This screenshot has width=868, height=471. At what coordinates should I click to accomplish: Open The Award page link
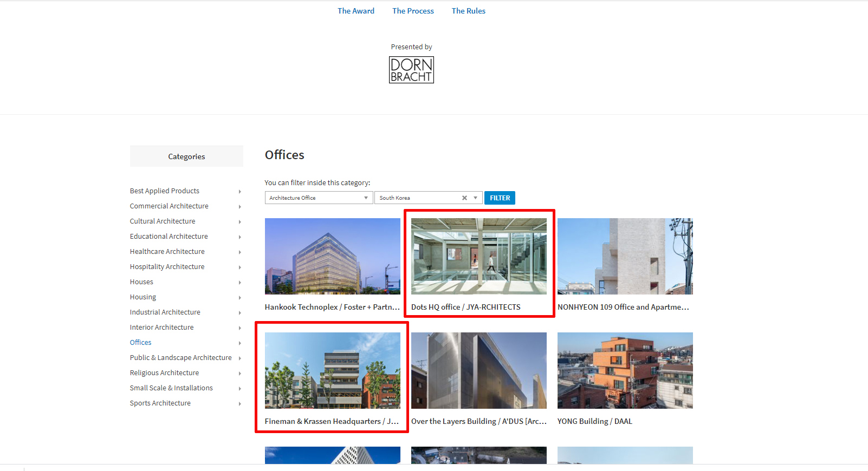click(x=356, y=11)
